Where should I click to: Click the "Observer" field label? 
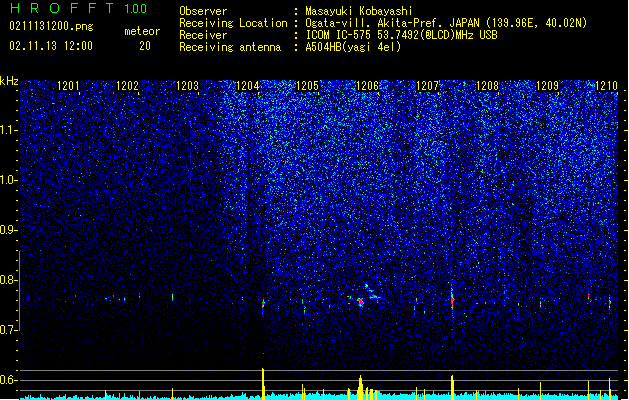point(203,11)
